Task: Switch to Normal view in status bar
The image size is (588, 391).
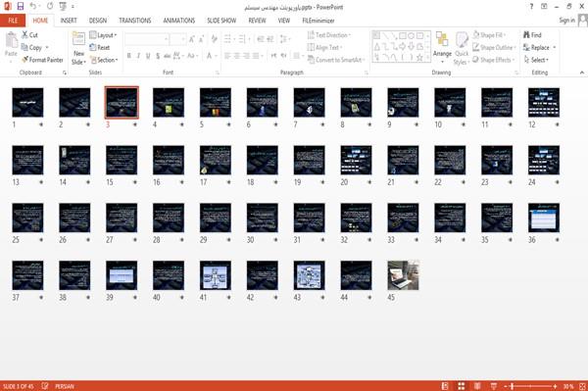Action: [445, 386]
